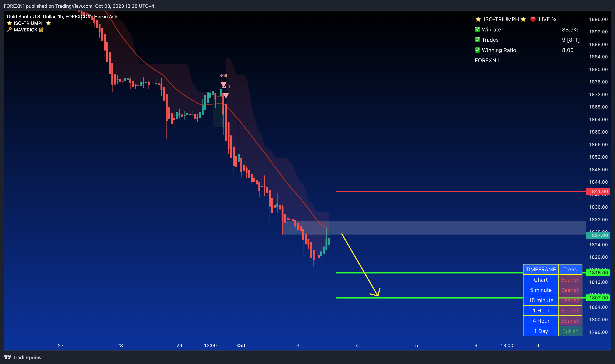Click the green check beside Winning Ratio
This screenshot has height=364, width=615.
(477, 50)
